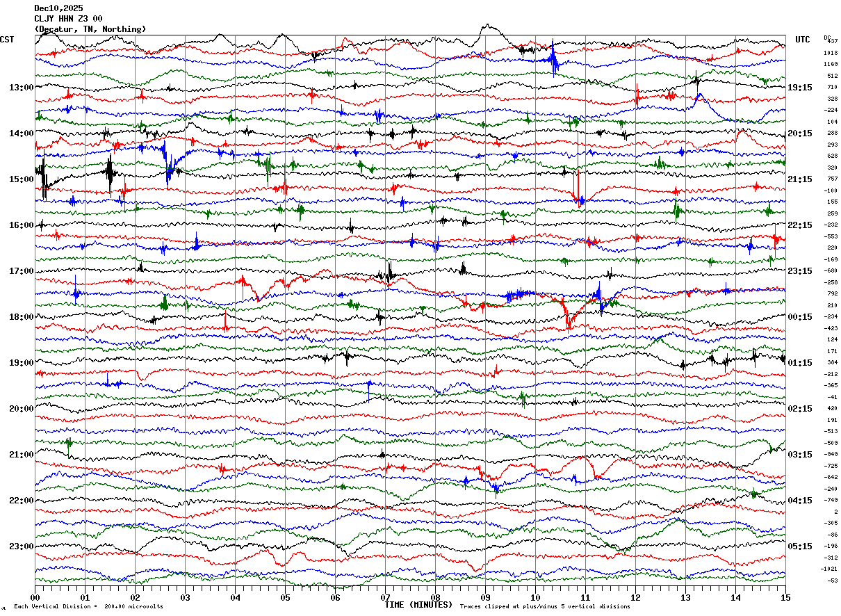Click the DC offset value 512
The height and width of the screenshot is (616, 841).
[832, 76]
